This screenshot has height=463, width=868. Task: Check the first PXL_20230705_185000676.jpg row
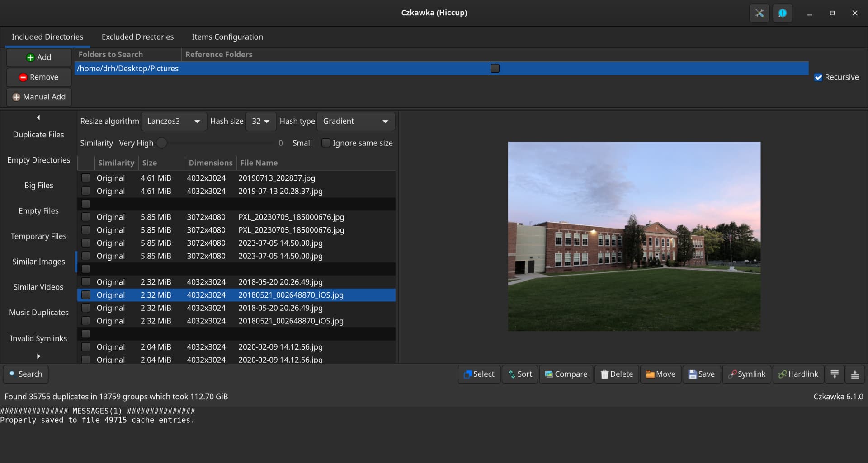86,217
